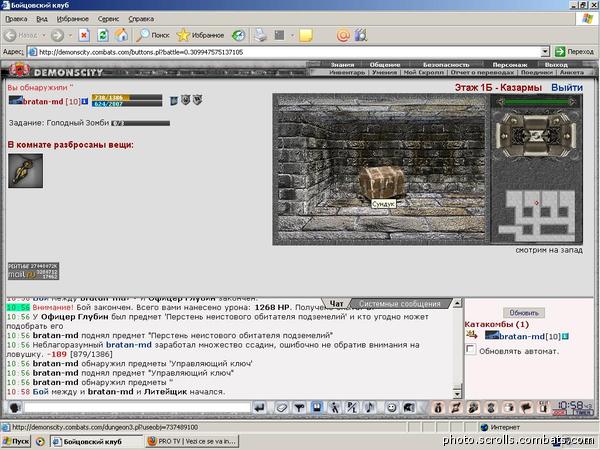Screen dimensions: 600x450
Task: Open the Вид menu
Action: coord(42,19)
